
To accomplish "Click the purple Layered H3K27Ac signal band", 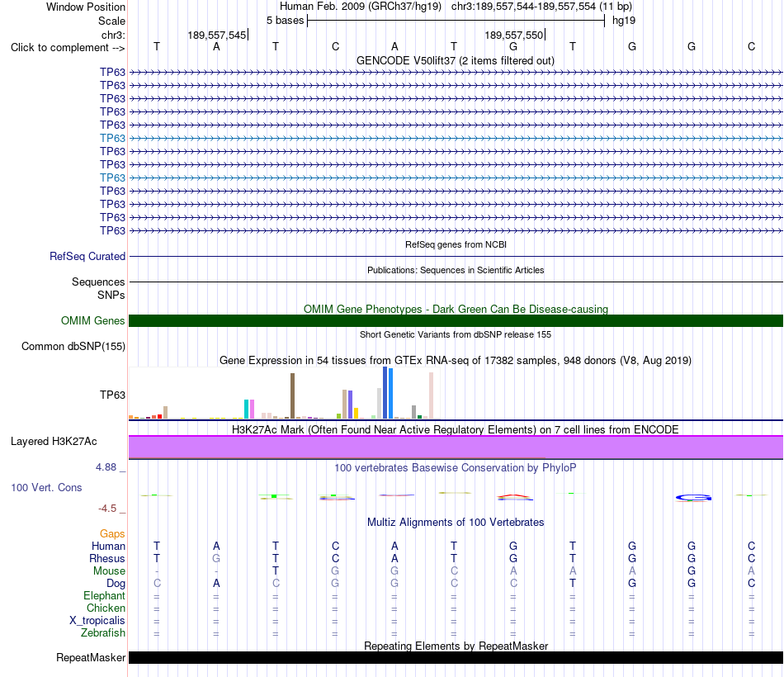I will point(456,447).
